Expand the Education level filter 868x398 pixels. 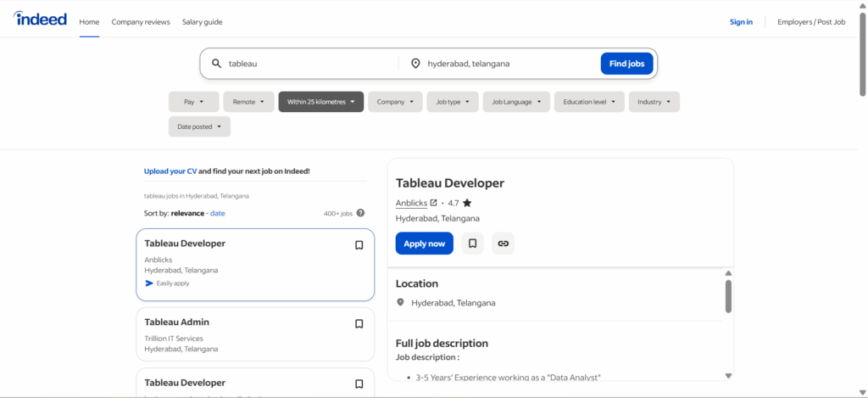[590, 102]
